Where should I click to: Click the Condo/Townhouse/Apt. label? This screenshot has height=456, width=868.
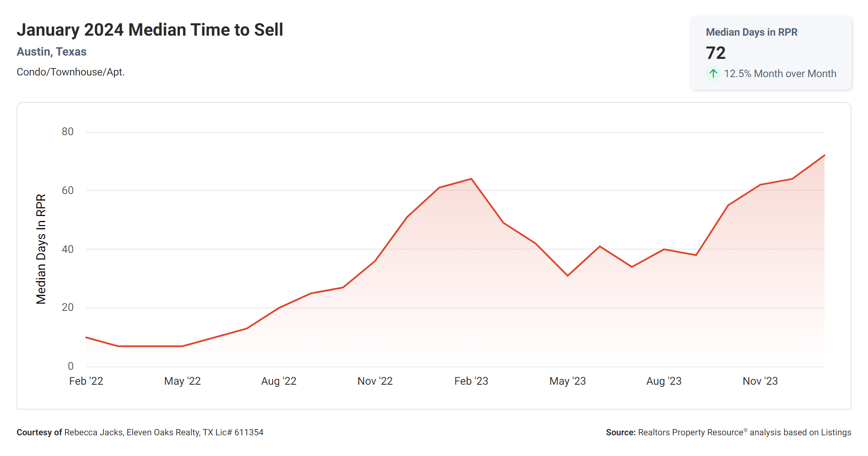coord(70,72)
